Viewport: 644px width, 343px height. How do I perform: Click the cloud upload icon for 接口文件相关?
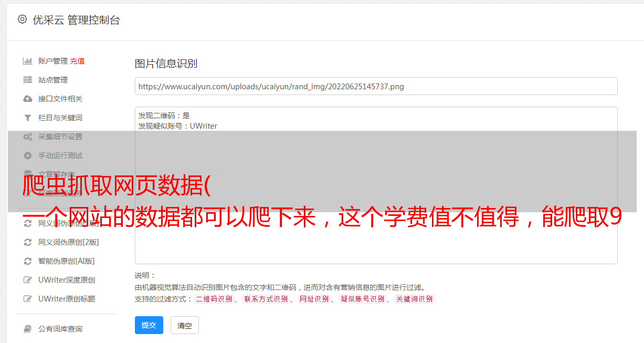pos(28,99)
